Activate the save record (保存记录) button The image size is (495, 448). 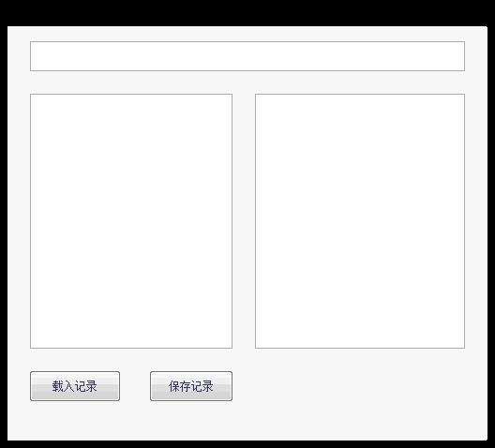coord(191,386)
